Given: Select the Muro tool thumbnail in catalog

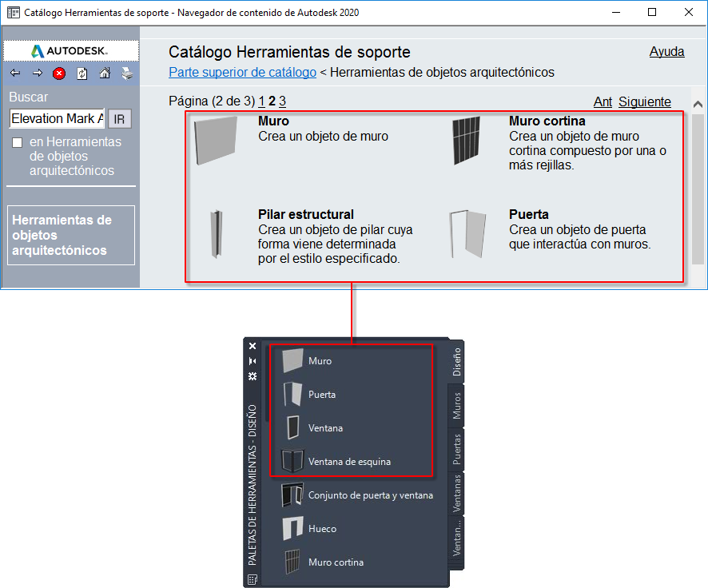Looking at the screenshot, I should [x=216, y=141].
